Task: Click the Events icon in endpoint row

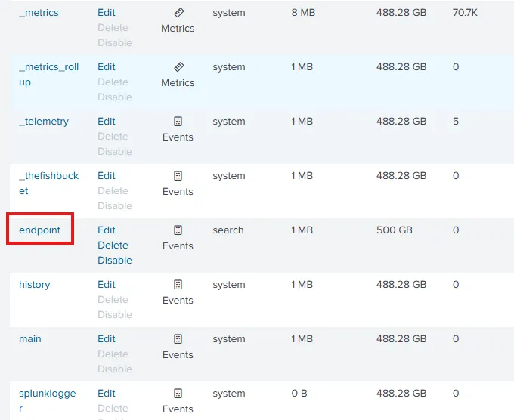Action: 178,230
